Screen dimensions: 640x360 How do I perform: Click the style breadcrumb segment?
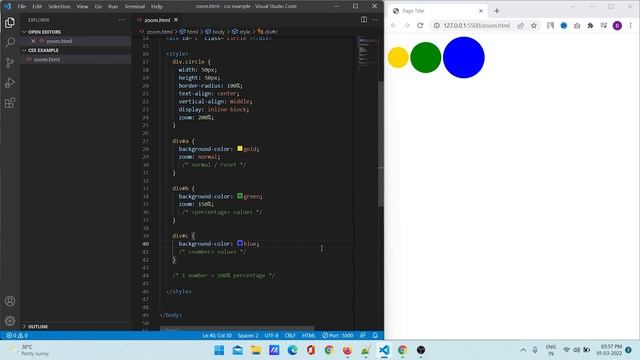[241, 31]
